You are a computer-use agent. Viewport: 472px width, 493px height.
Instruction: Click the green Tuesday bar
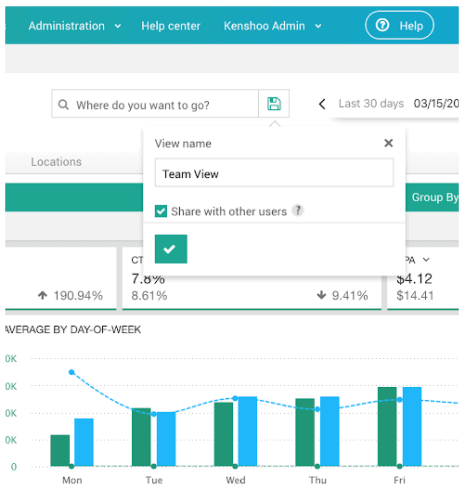[141, 437]
